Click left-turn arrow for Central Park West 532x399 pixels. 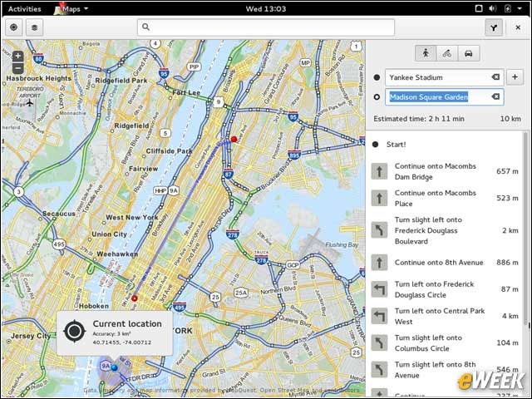(379, 316)
